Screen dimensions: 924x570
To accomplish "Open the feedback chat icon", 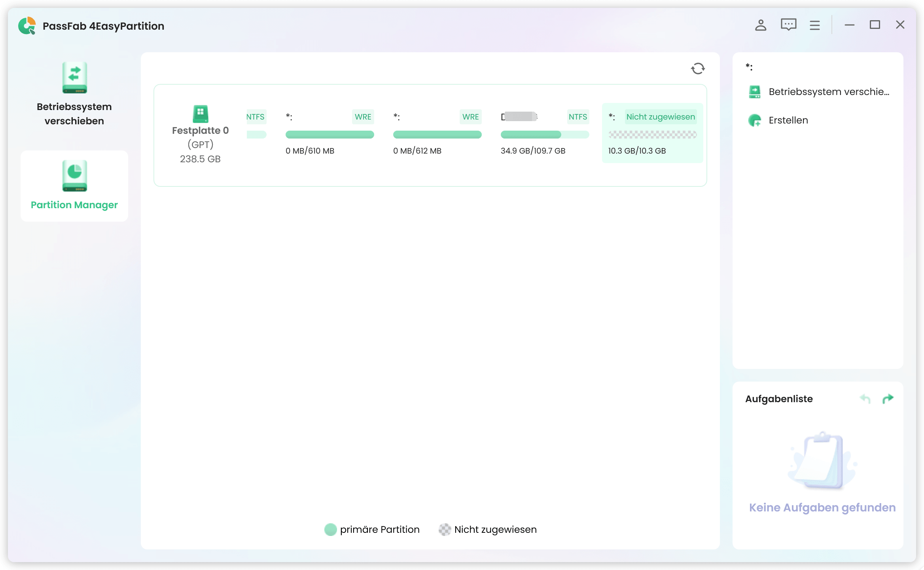I will click(x=788, y=25).
